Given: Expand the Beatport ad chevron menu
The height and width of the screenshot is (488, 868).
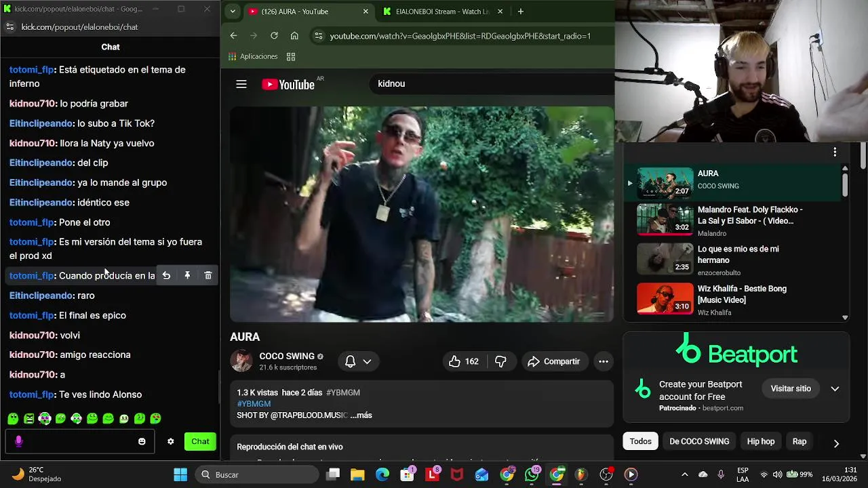Looking at the screenshot, I should [x=835, y=388].
